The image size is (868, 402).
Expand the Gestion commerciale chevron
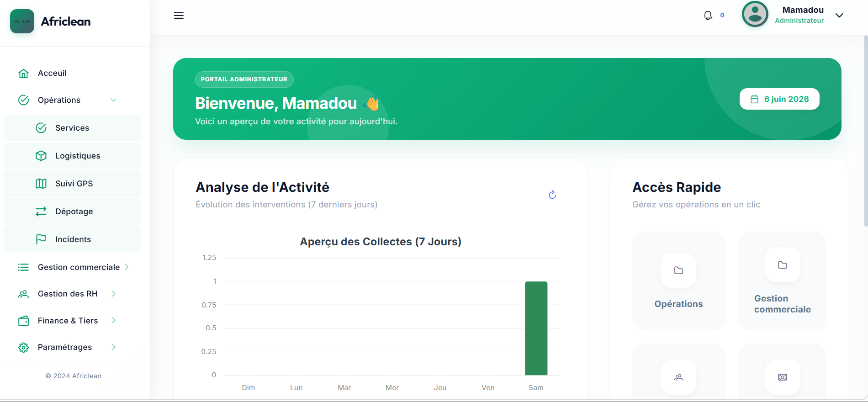(127, 267)
